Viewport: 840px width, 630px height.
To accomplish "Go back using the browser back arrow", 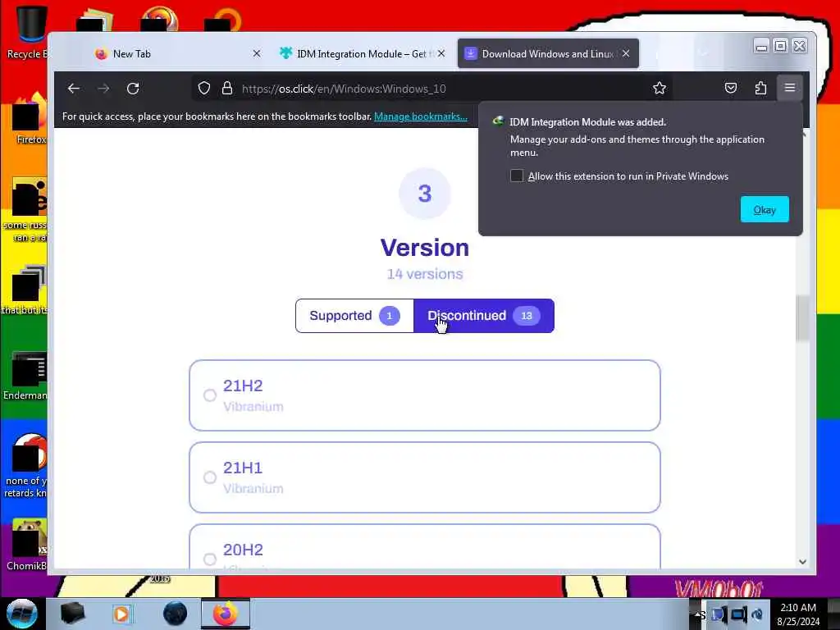I will [x=74, y=89].
